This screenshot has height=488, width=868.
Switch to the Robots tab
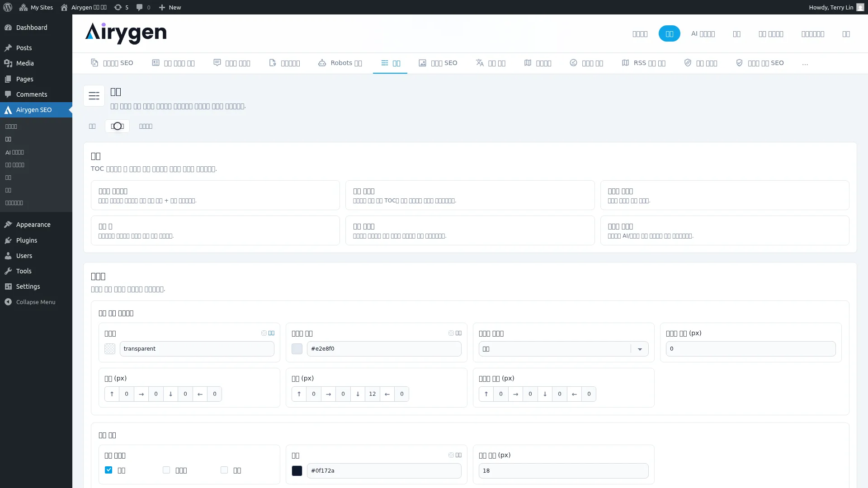(x=340, y=63)
